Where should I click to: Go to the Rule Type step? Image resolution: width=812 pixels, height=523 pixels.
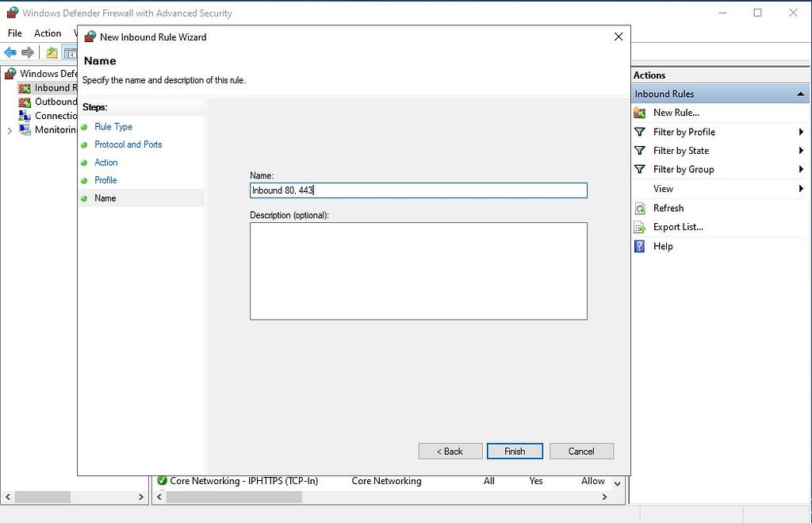coord(113,126)
